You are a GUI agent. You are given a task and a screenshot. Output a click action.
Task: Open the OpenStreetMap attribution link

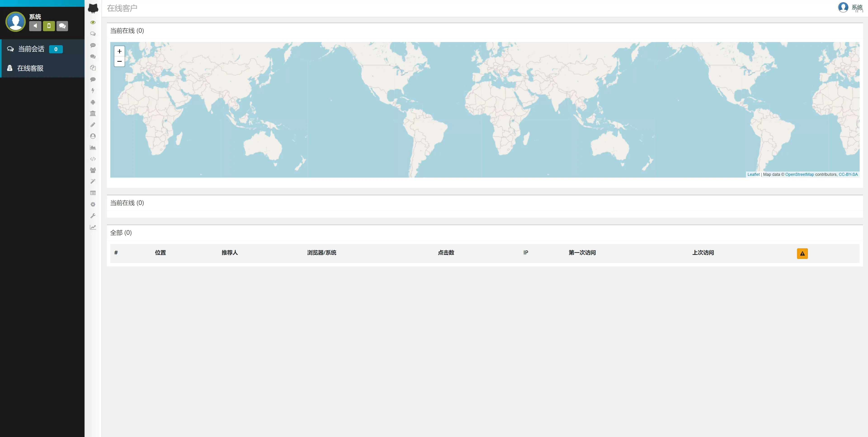coord(799,174)
